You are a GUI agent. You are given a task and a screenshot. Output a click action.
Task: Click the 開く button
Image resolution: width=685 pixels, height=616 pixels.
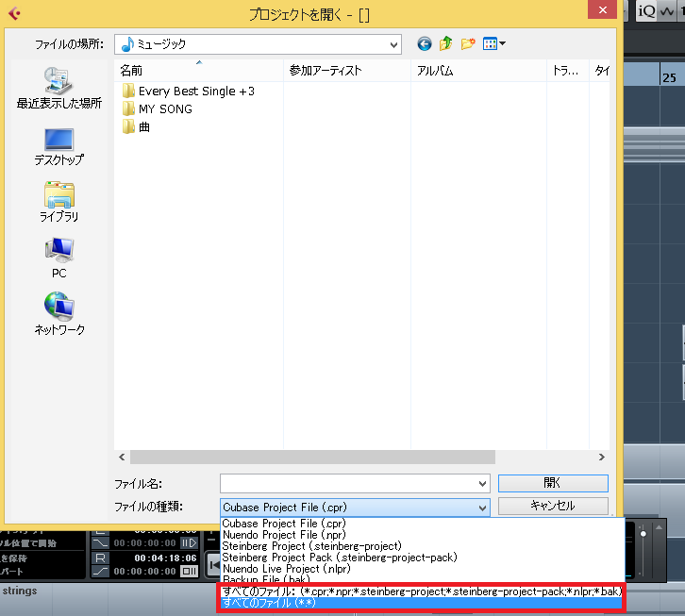[x=553, y=483]
